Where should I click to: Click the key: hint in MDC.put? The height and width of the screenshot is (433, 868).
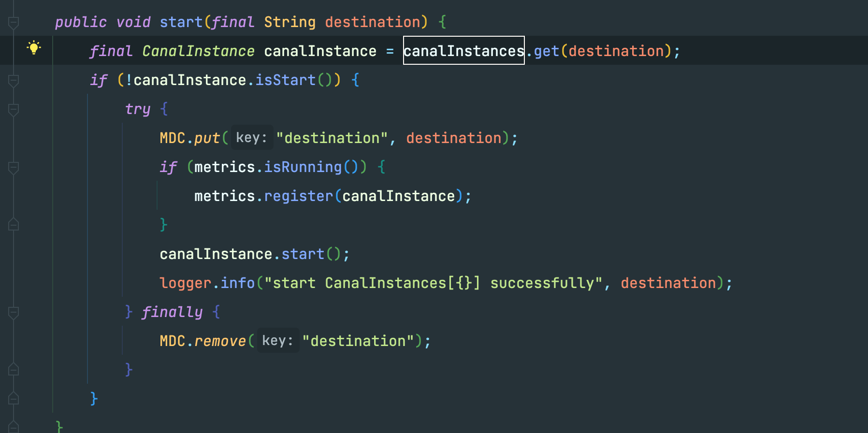coord(251,138)
